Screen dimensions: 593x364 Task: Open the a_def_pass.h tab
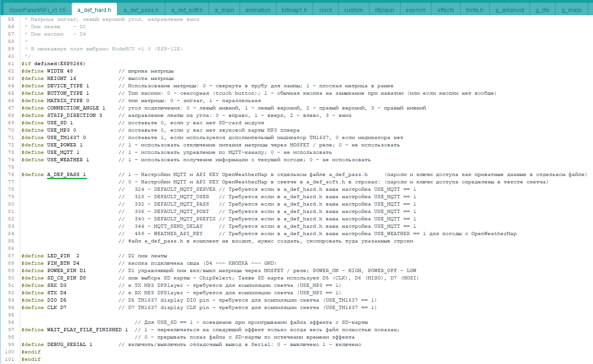142,10
